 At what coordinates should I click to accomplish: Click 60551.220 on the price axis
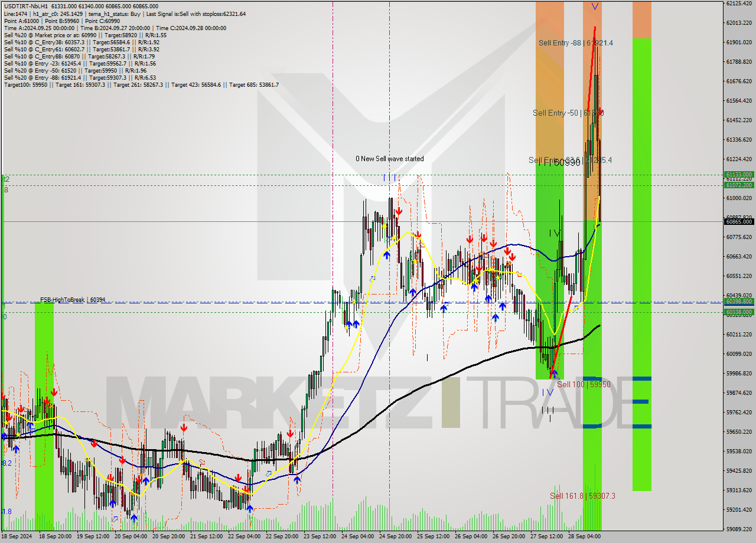(739, 276)
